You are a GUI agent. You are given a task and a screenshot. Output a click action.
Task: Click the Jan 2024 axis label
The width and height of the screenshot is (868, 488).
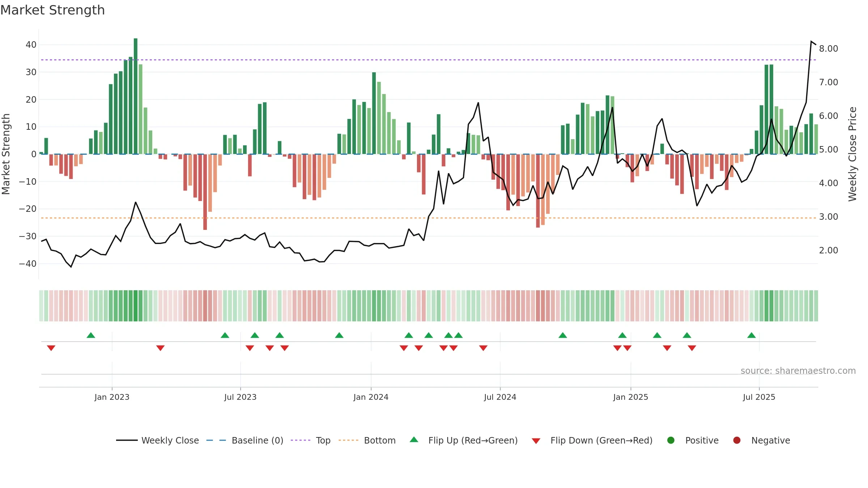point(371,397)
